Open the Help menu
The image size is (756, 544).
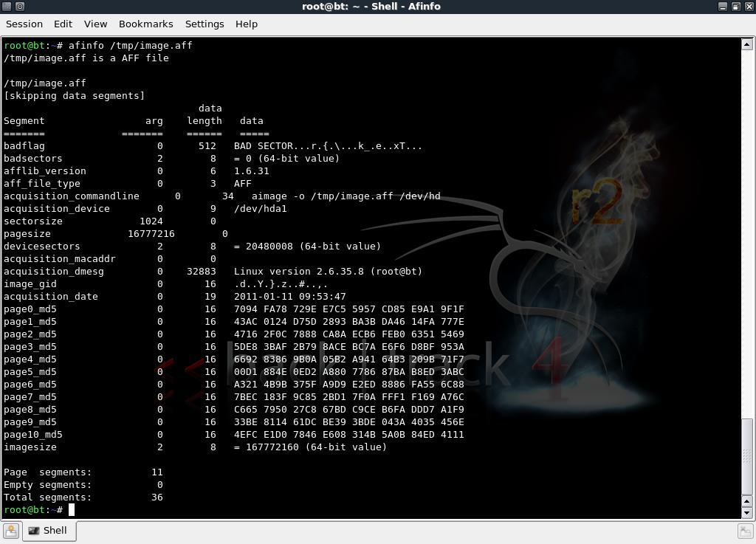click(247, 24)
